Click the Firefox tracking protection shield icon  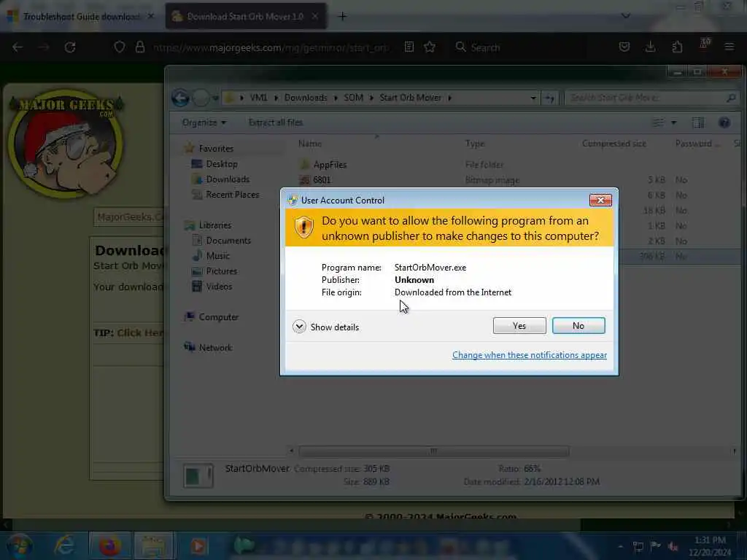(120, 47)
